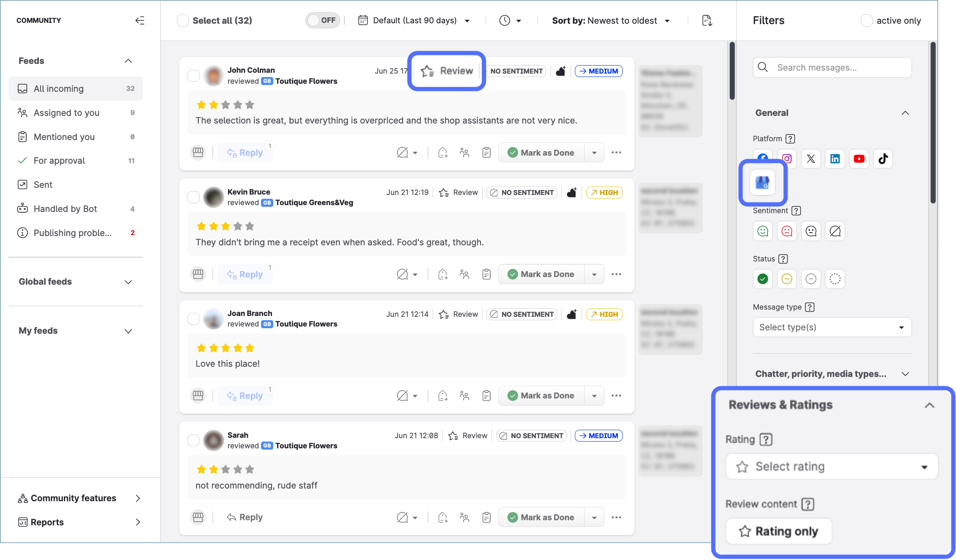Open the more options menu on John Colman's review

coord(616,153)
